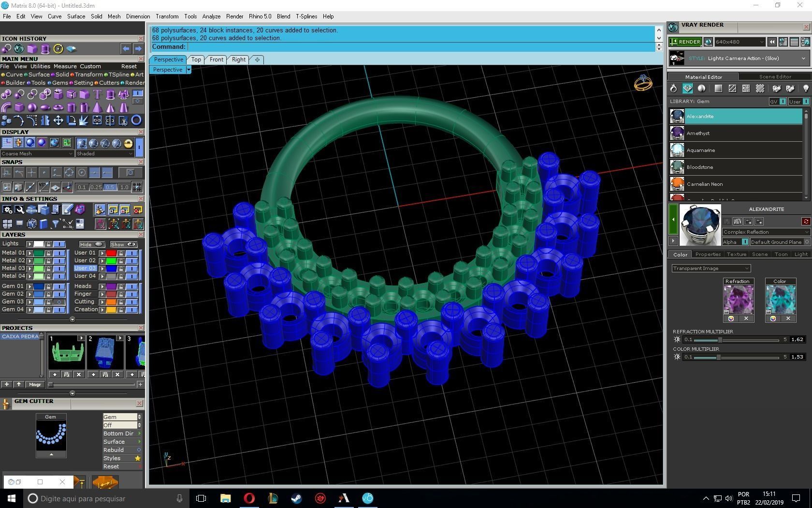The height and width of the screenshot is (508, 812).
Task: Click the rewind icon in VRay Render bar
Action: tap(772, 42)
